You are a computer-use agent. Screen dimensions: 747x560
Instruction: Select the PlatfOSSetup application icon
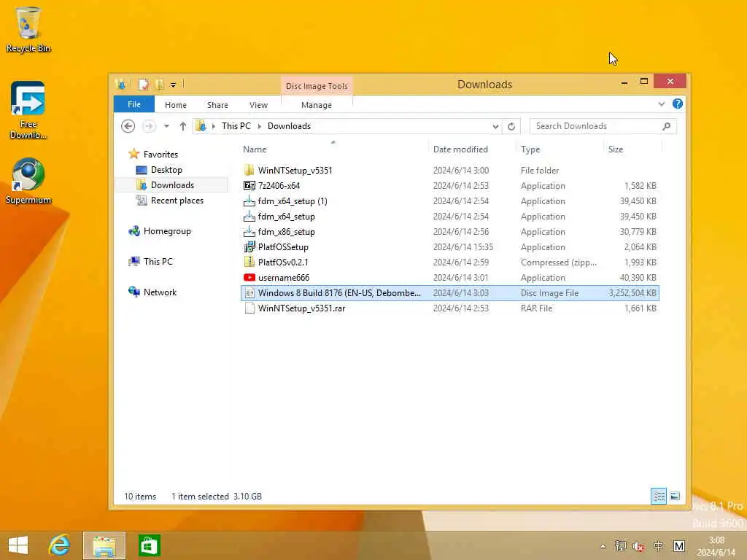249,247
